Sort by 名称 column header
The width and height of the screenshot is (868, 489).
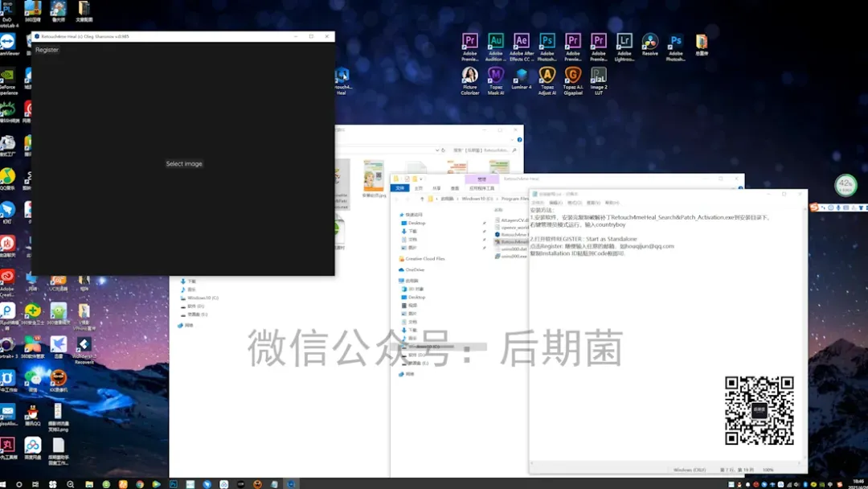click(x=499, y=210)
